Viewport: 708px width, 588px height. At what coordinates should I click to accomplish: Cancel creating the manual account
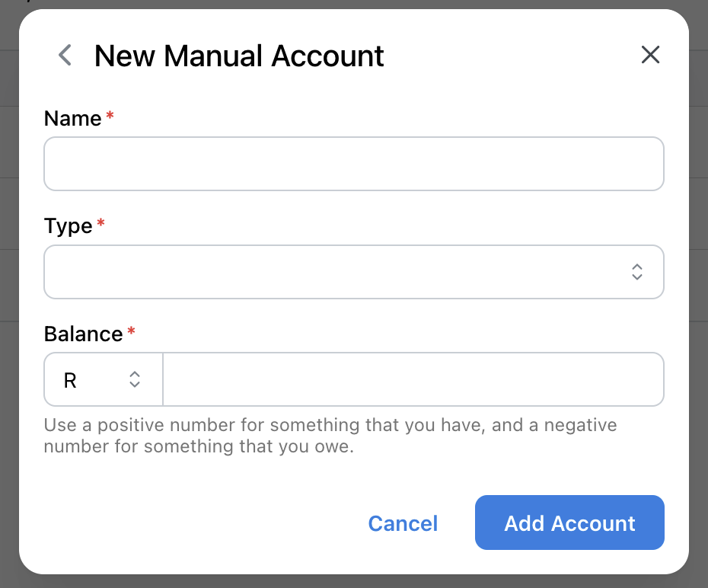coord(403,522)
